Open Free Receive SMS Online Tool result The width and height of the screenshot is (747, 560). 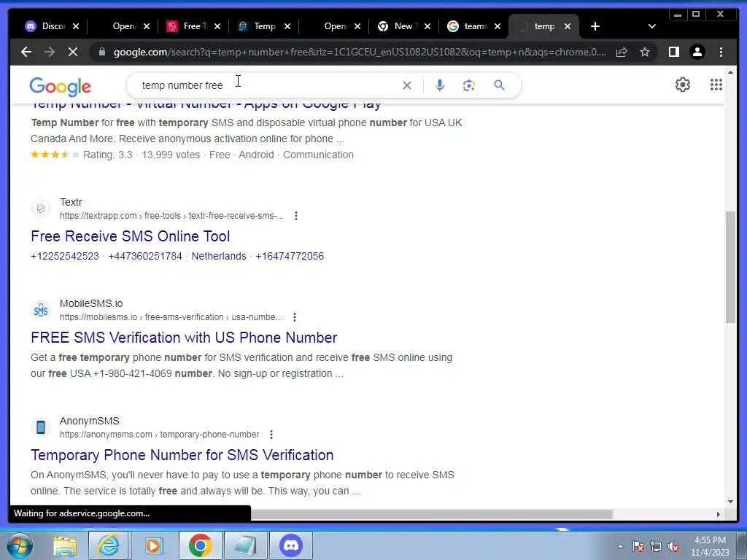pos(130,236)
